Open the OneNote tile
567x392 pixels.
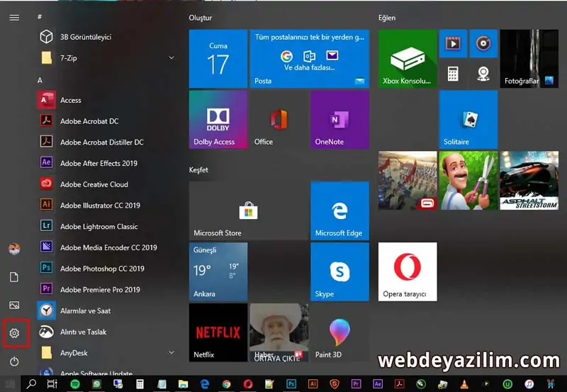point(340,120)
